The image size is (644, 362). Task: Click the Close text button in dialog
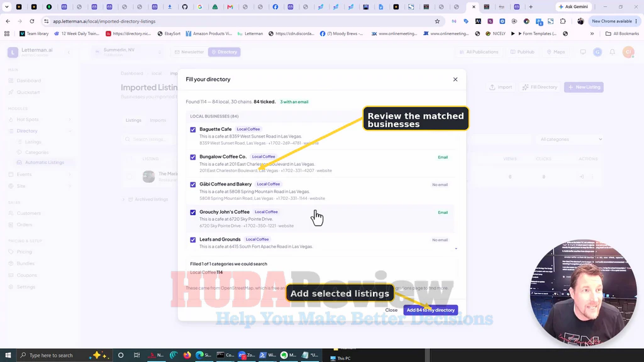[391, 310]
